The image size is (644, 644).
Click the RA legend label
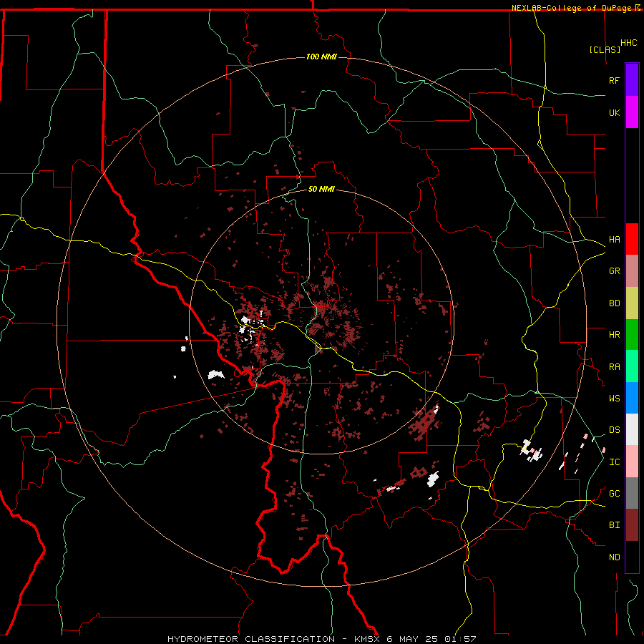pos(614,366)
